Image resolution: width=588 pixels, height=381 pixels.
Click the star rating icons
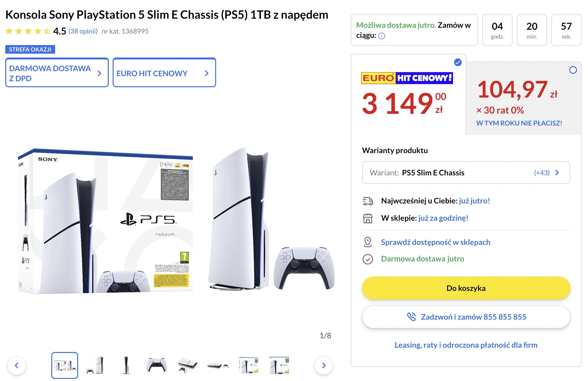coord(28,31)
